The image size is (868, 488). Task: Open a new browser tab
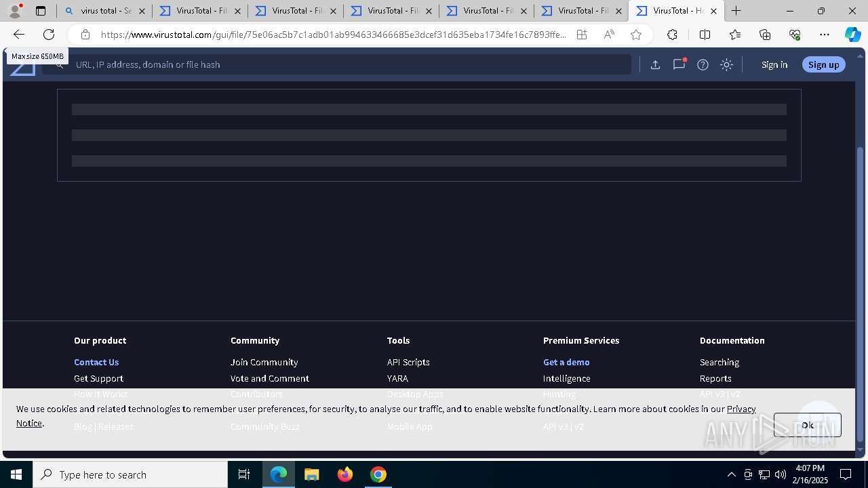736,11
